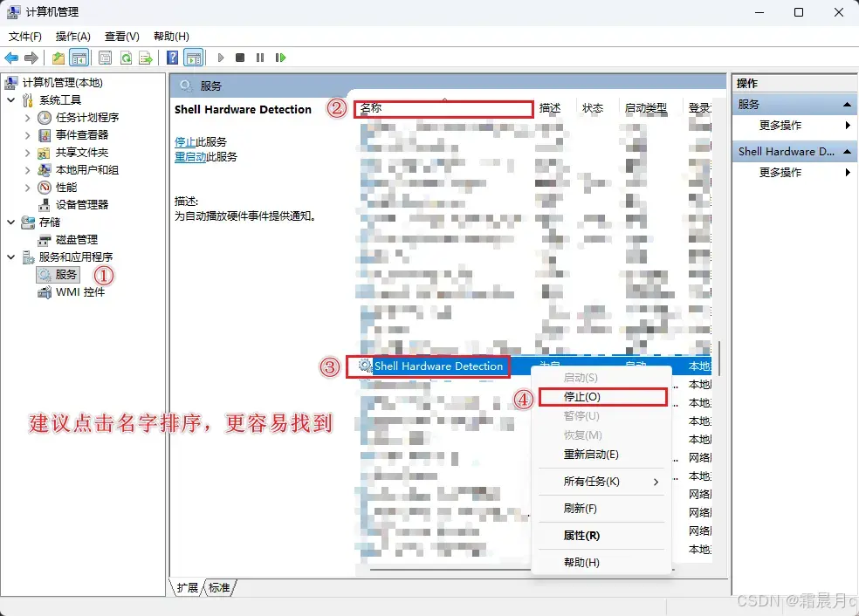Image resolution: width=859 pixels, height=616 pixels.
Task: Expand the 共享文件夹 node chevron
Action: pos(27,152)
